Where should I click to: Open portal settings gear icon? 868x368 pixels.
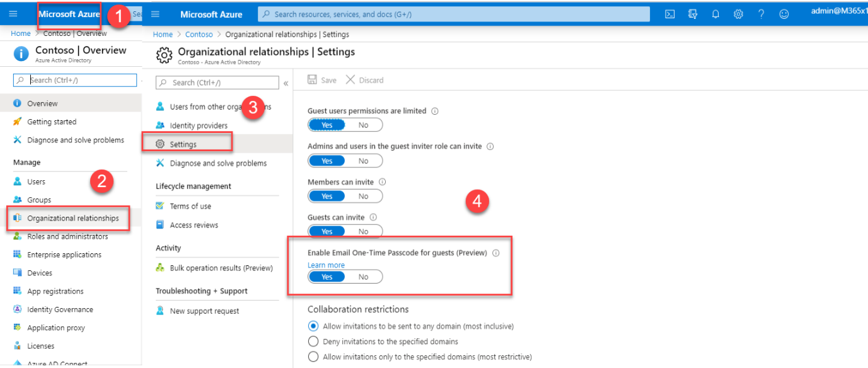pos(738,14)
